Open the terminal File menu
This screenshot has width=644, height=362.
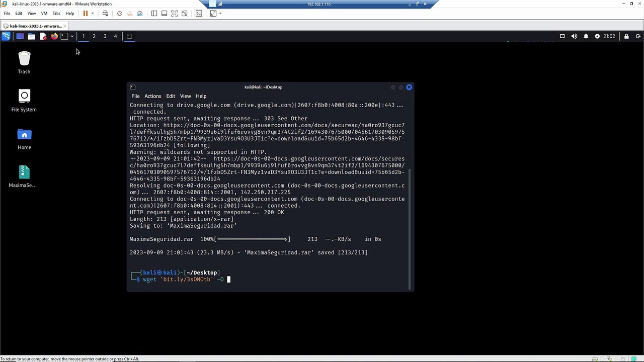135,96
